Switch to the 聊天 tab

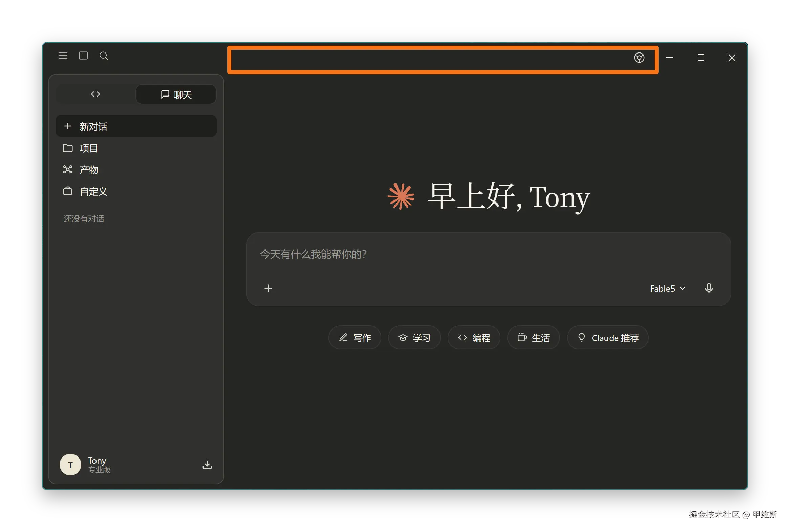click(x=176, y=94)
